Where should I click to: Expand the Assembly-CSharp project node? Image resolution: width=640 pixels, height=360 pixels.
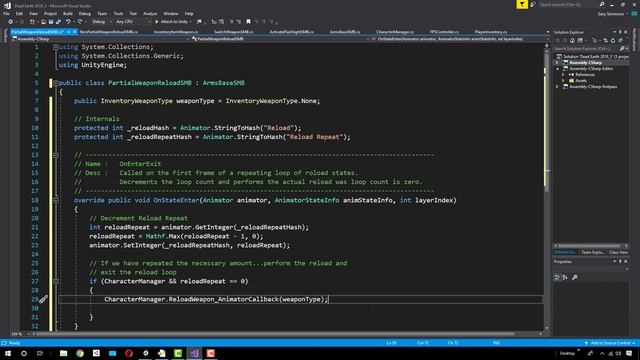[557, 63]
